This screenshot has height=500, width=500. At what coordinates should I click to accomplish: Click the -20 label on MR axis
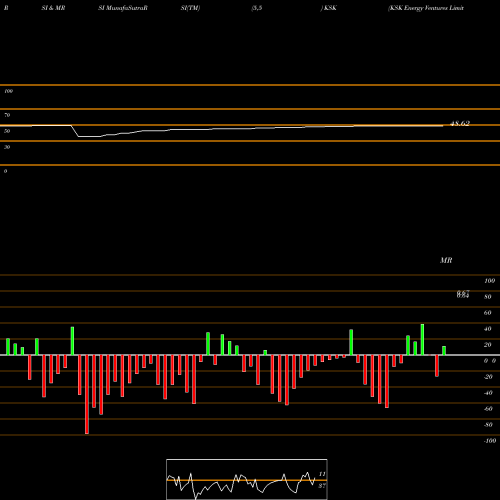pos(488,377)
